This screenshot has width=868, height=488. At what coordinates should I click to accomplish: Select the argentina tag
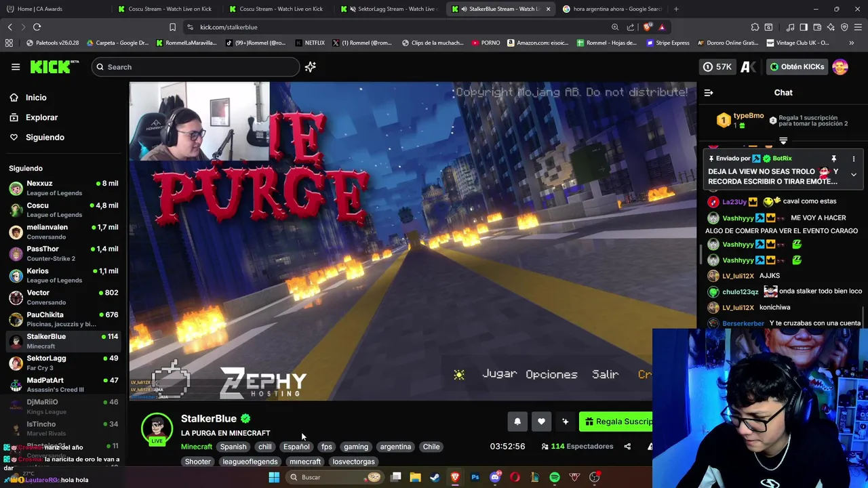coord(395,447)
